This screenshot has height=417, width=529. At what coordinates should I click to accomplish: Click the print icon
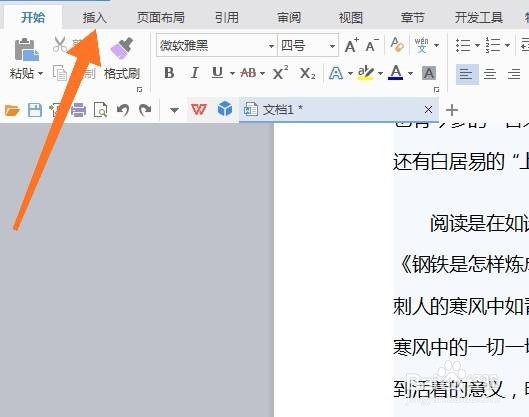point(78,110)
